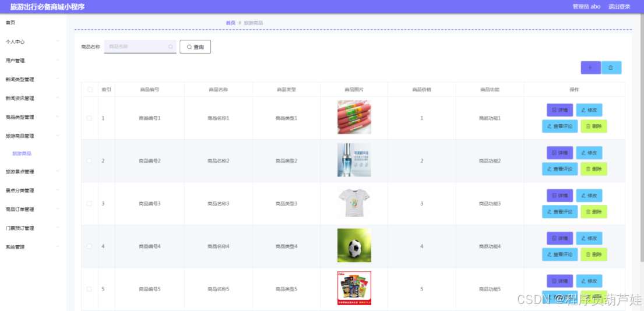
Task: Expand 旅游景点管理 sidebar menu
Action: point(33,171)
